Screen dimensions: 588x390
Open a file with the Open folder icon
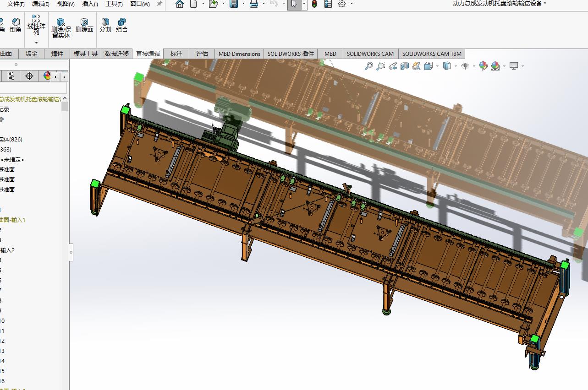tap(213, 4)
